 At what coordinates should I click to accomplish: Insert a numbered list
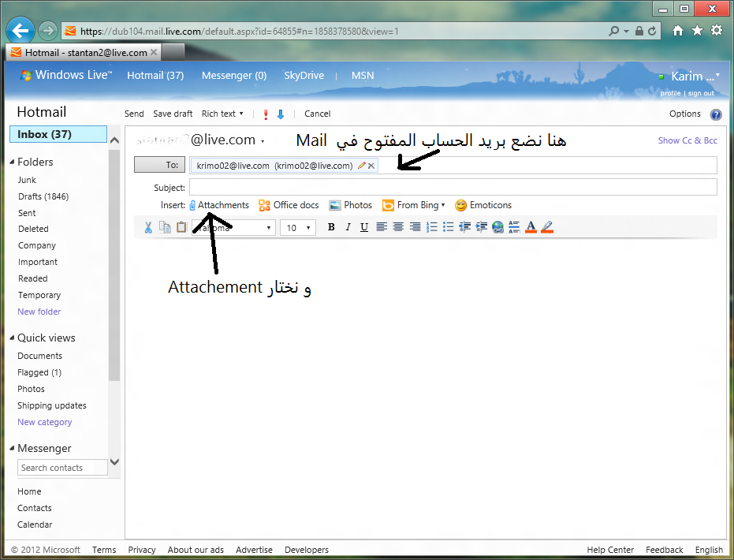(x=431, y=227)
